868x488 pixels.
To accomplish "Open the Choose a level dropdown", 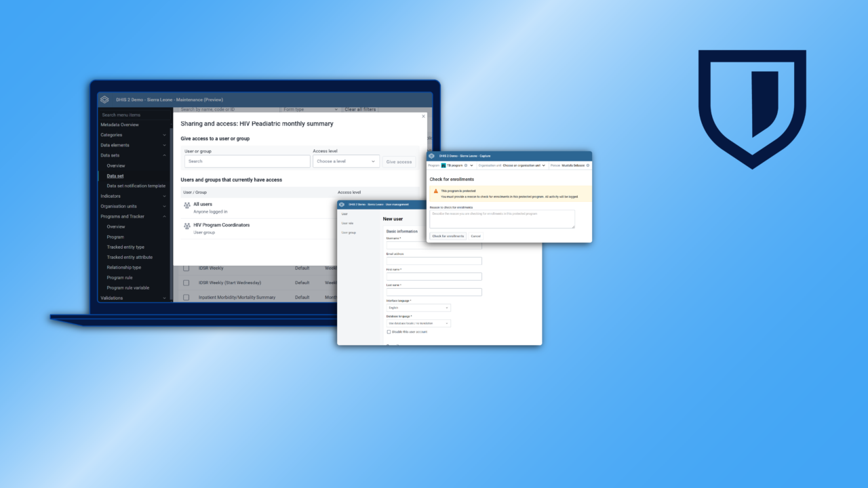I will 346,161.
